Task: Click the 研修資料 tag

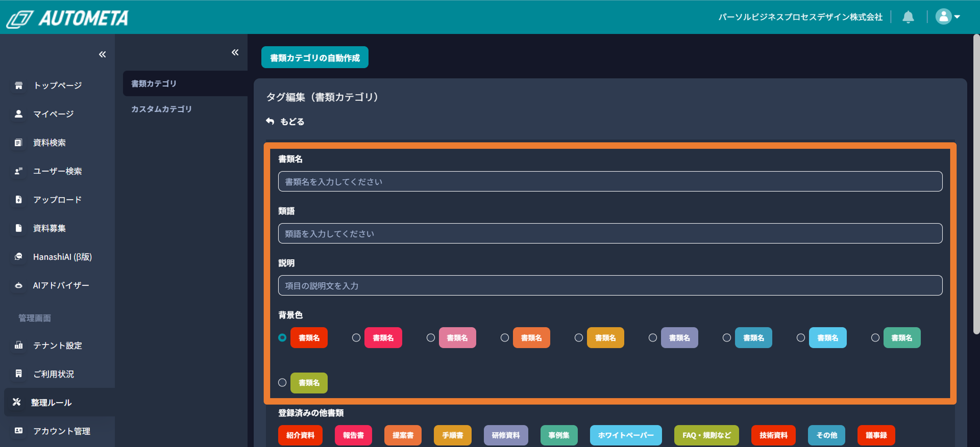Action: point(506,435)
